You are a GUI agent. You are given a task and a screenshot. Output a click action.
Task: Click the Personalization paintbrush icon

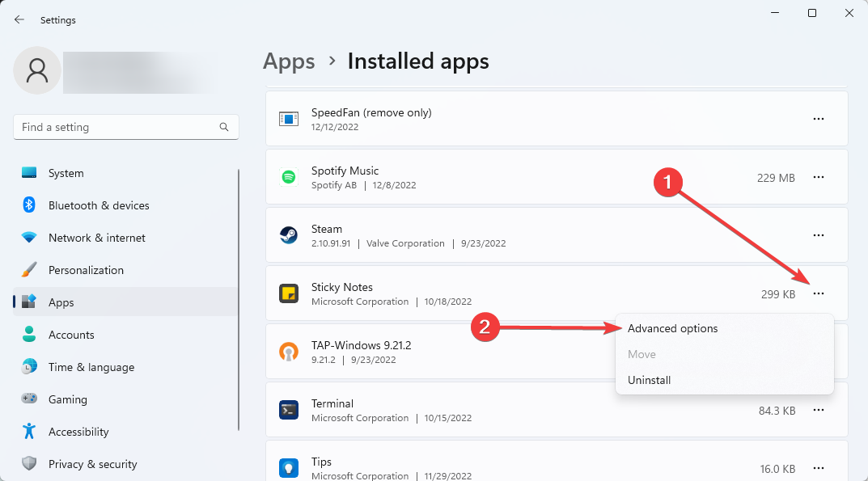tap(29, 269)
